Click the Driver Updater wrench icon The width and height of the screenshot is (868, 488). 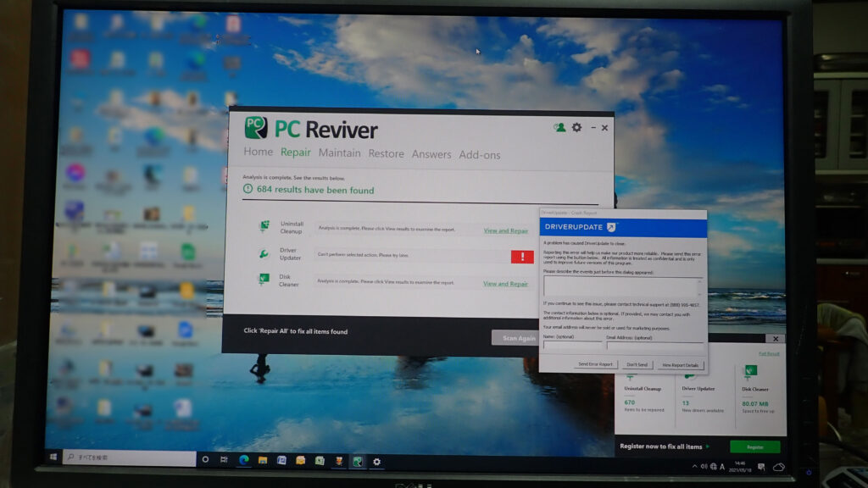[264, 253]
